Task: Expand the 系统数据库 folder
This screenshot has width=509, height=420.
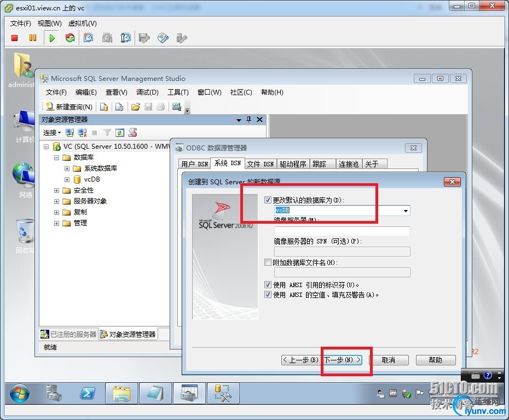Action: coord(67,168)
